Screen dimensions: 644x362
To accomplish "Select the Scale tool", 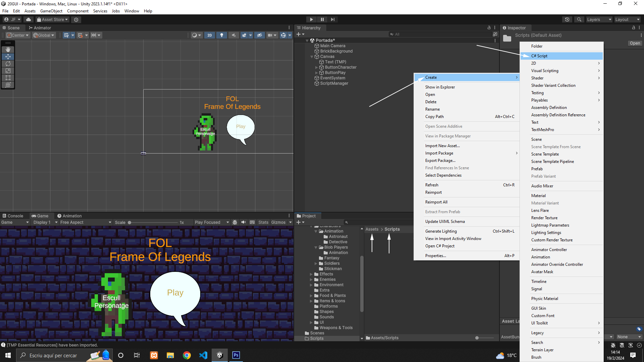I will tap(8, 71).
